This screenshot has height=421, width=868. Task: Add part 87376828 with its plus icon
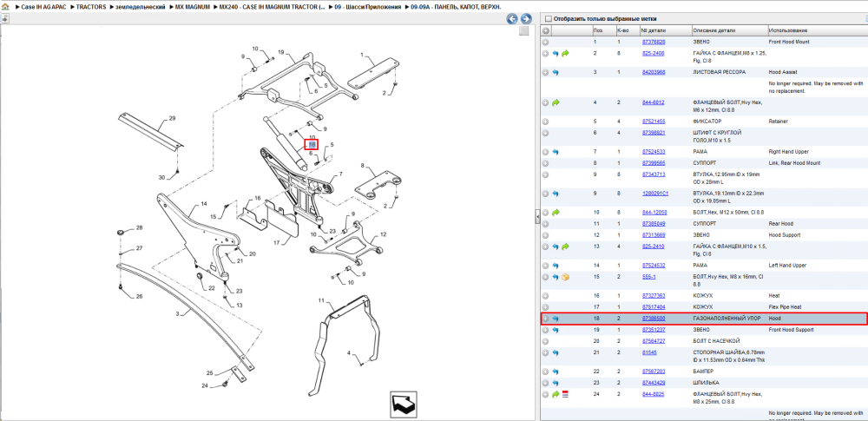(546, 42)
